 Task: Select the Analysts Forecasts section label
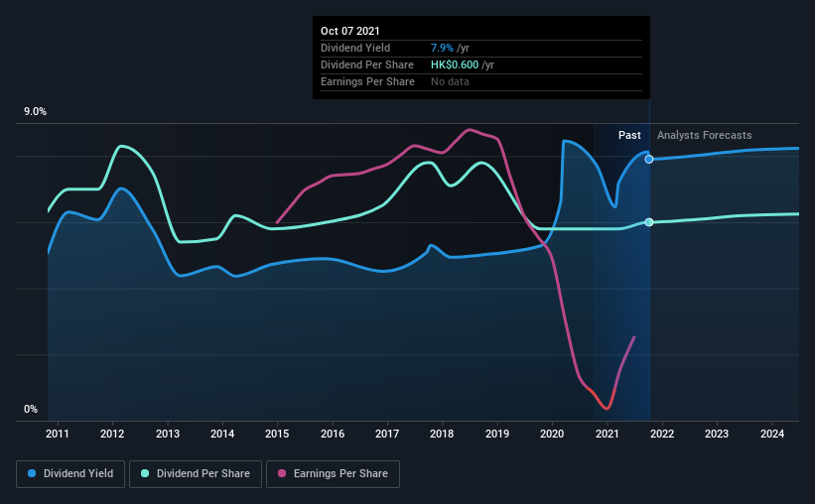tap(704, 135)
